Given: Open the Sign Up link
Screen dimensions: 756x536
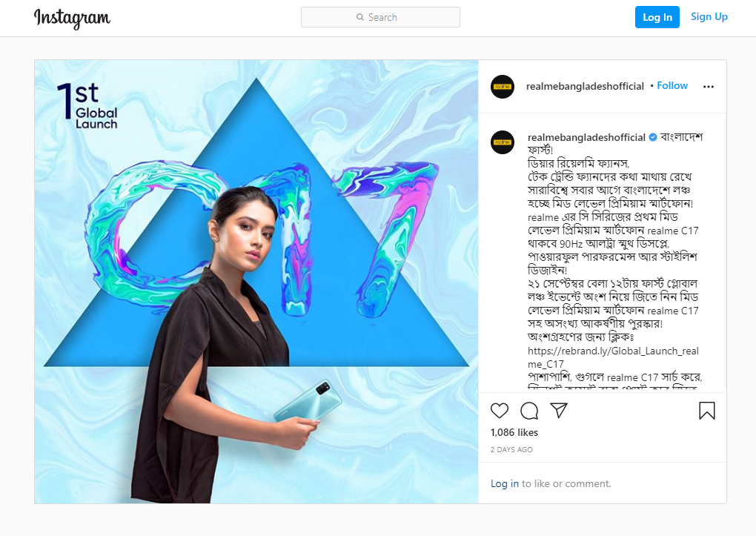Looking at the screenshot, I should pyautogui.click(x=709, y=17).
